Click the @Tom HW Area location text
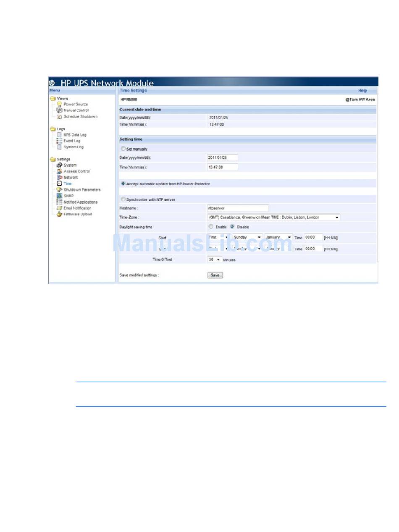This screenshot has width=399, height=532. click(360, 100)
